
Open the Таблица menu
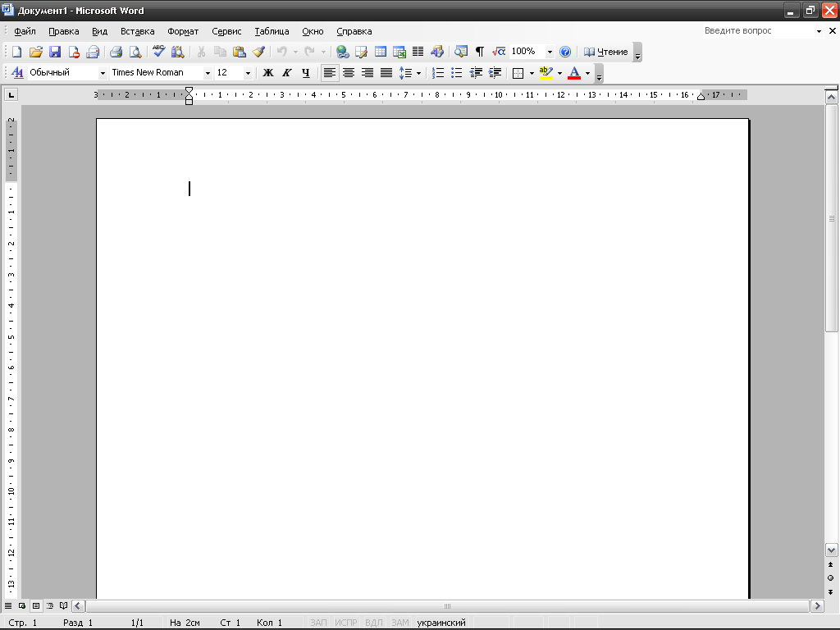click(x=272, y=31)
